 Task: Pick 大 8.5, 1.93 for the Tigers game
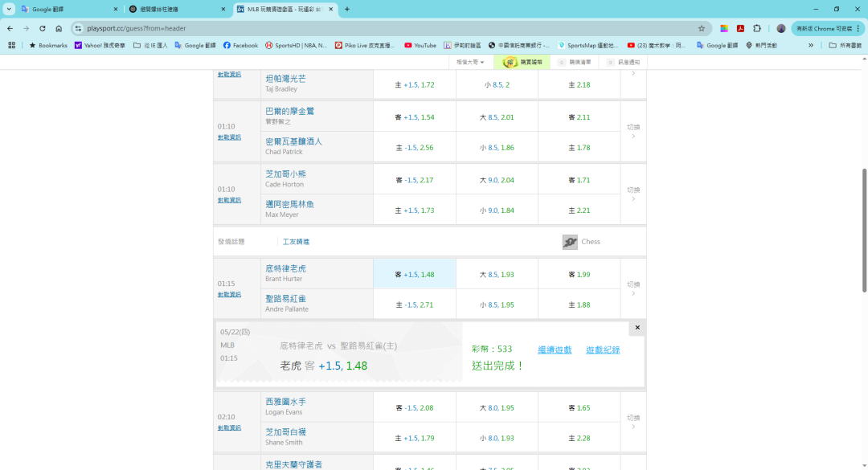[x=497, y=275]
